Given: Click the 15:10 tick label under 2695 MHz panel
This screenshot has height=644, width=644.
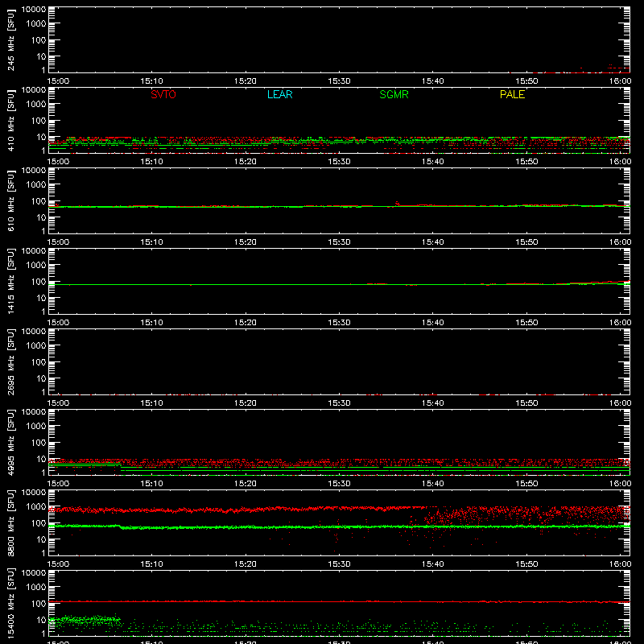Looking at the screenshot, I should [x=151, y=403].
